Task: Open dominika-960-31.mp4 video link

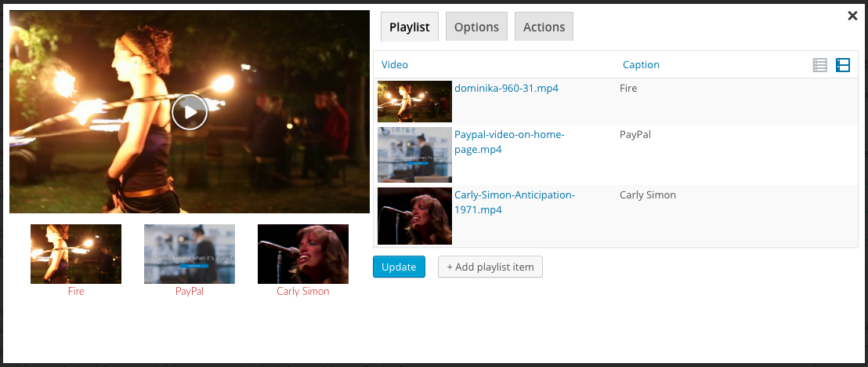Action: 507,88
